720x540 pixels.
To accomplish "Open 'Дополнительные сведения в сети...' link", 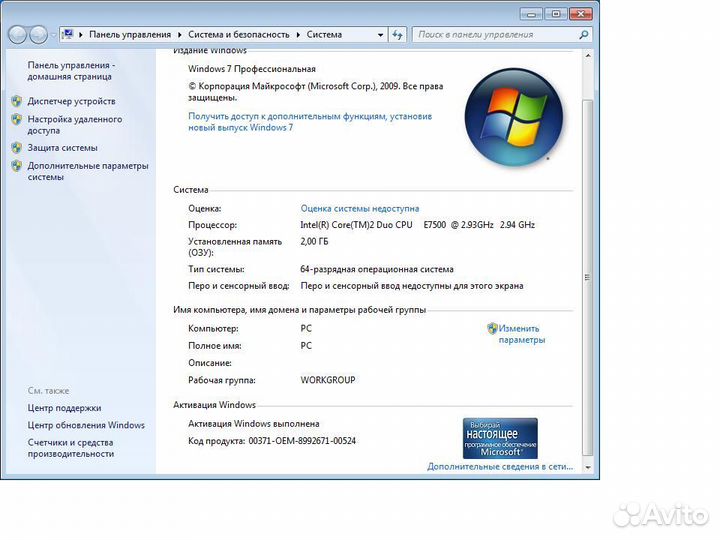I will (x=500, y=467).
